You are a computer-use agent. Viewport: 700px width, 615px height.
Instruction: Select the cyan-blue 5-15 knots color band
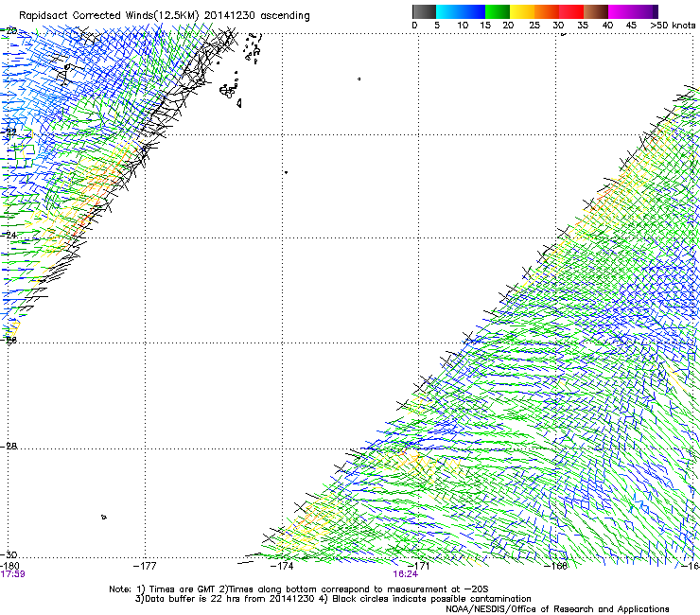[x=461, y=11]
